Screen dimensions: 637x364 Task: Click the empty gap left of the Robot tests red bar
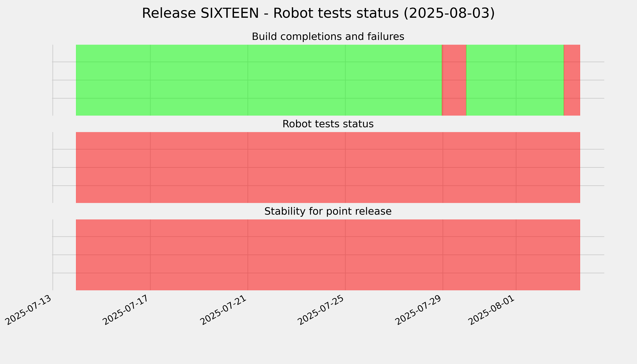tap(64, 167)
